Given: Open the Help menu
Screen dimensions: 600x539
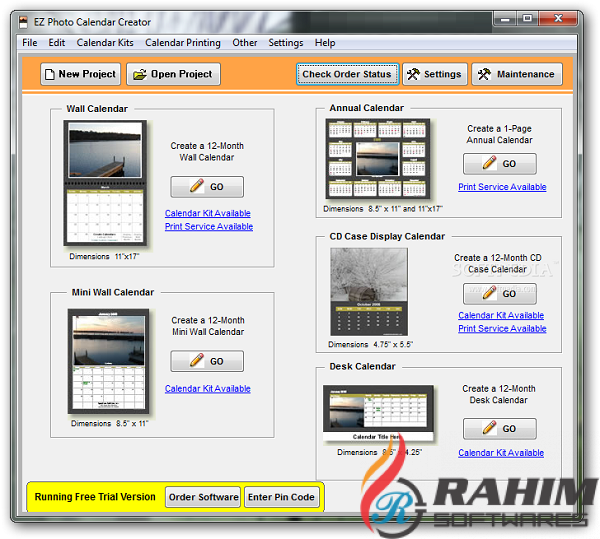Looking at the screenshot, I should [x=325, y=42].
